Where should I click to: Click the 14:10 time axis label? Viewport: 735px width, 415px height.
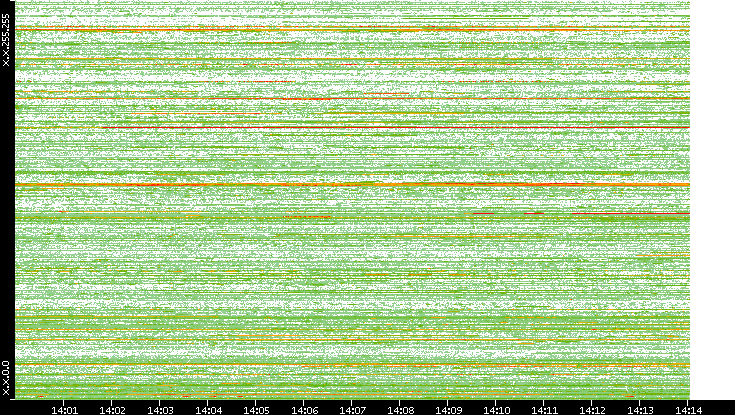pyautogui.click(x=496, y=410)
